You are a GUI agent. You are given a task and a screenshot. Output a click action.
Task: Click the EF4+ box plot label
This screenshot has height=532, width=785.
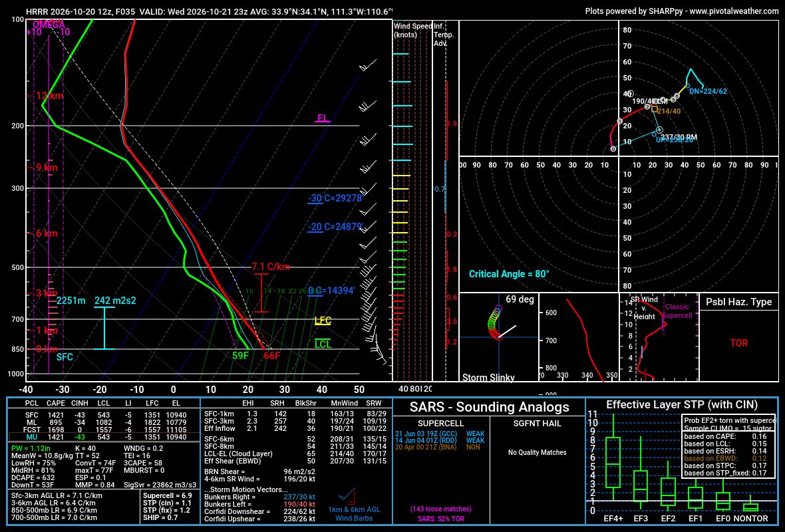[613, 519]
